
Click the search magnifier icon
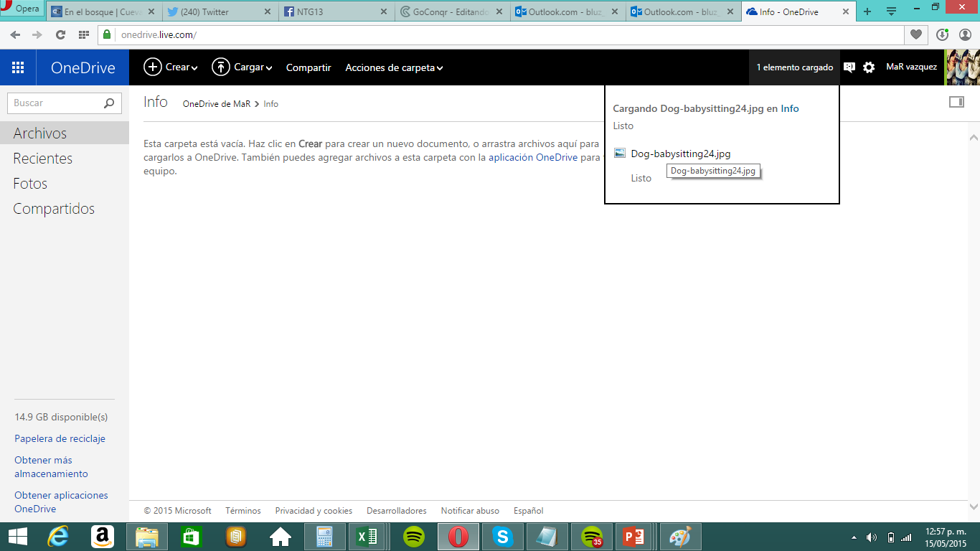[x=109, y=103]
